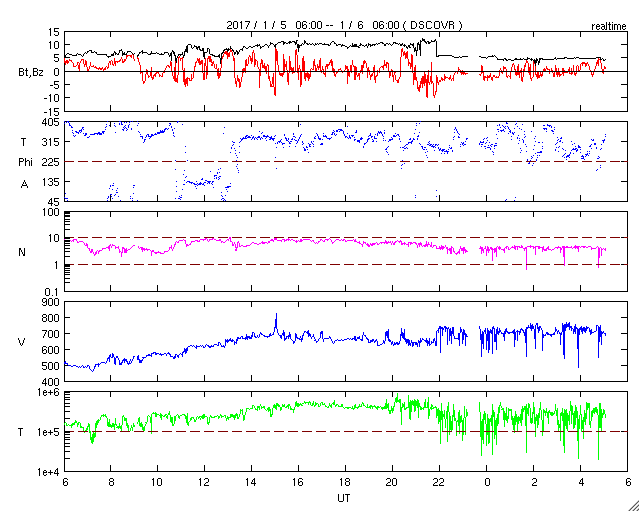Click the '1e+6' temperature tick label
This screenshot has width=640, height=512.
[48, 392]
